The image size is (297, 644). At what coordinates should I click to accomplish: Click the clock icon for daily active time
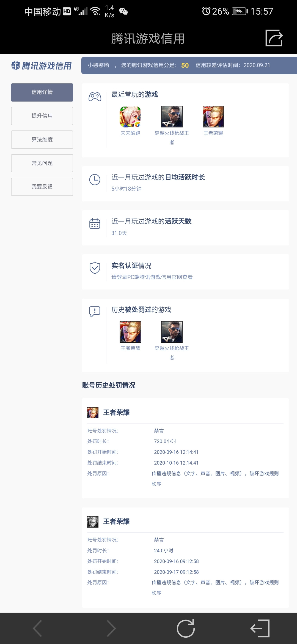coord(95,180)
